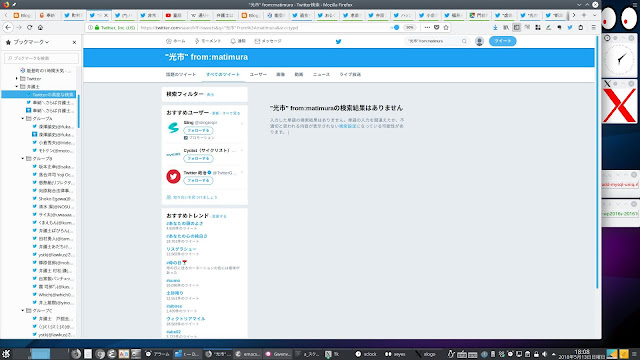Open the リスグラシュー trend link
The height and width of the screenshot is (360, 640).
coord(181,249)
